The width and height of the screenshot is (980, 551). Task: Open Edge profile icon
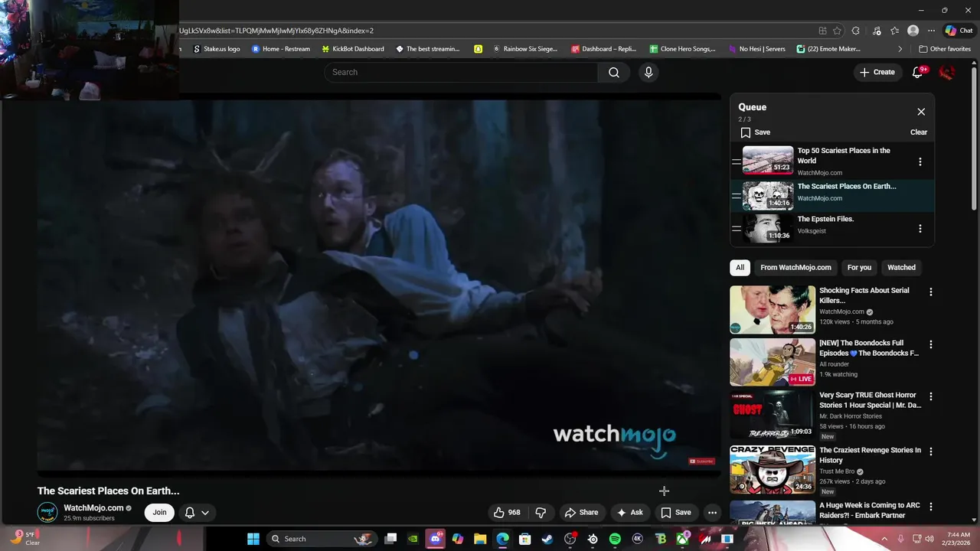click(913, 31)
